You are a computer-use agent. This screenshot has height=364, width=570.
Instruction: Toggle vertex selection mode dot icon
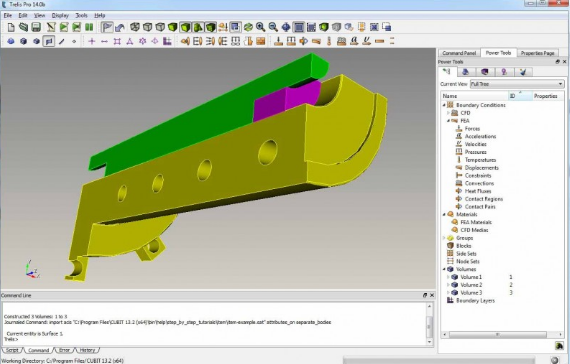(74, 41)
